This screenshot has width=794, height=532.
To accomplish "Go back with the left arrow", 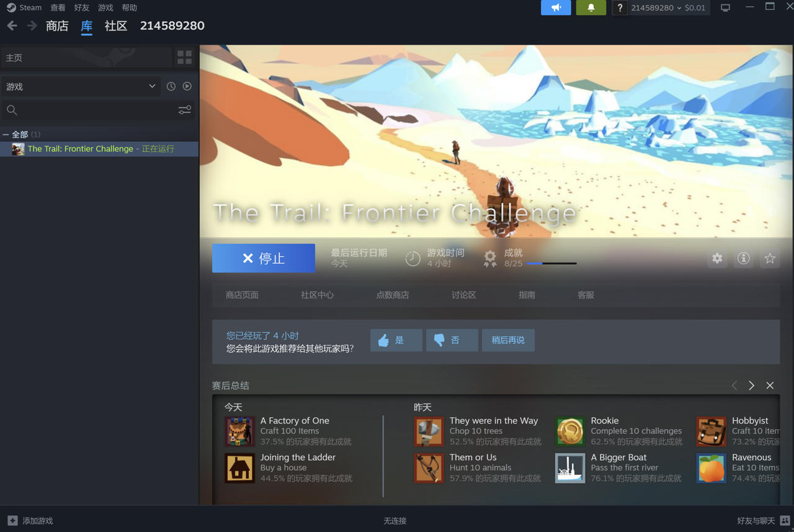I will click(x=12, y=25).
